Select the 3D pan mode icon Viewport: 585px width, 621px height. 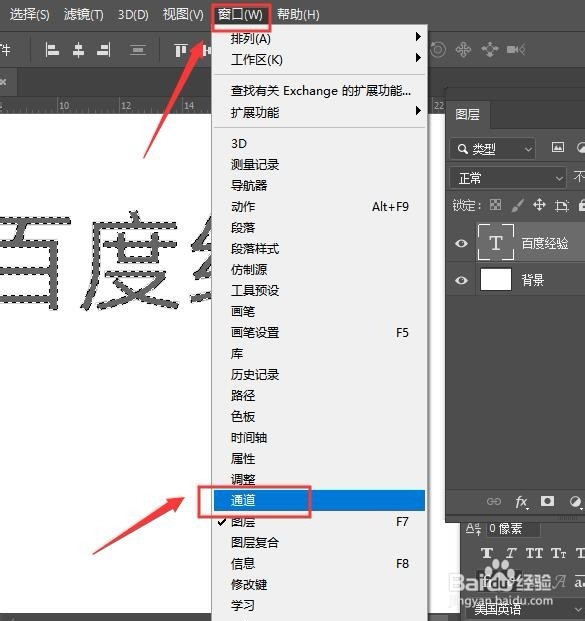click(x=463, y=50)
